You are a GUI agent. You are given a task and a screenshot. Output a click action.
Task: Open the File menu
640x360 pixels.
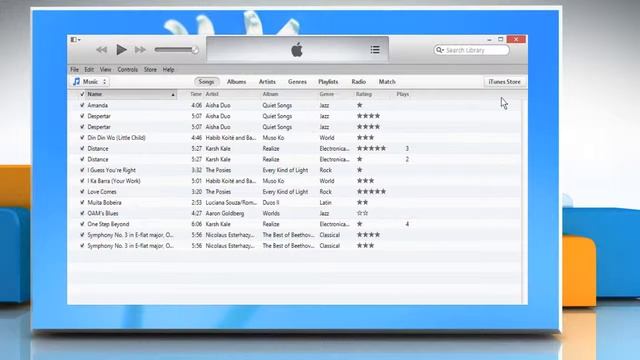point(74,69)
